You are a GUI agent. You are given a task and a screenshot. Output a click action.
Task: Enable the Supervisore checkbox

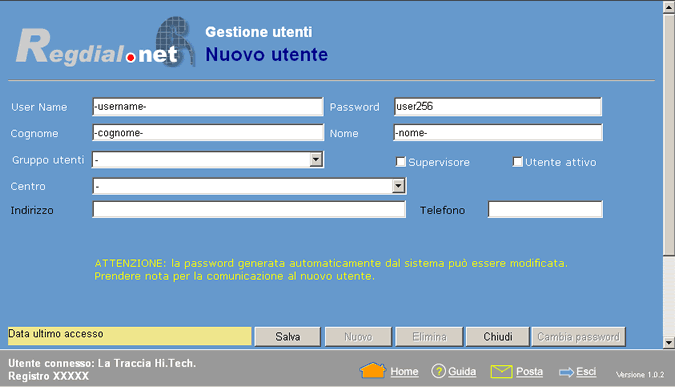(x=401, y=162)
